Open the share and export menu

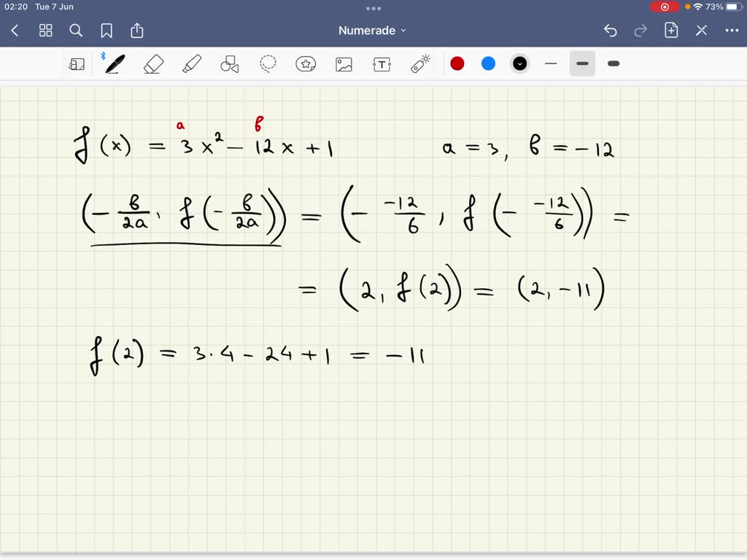point(136,31)
